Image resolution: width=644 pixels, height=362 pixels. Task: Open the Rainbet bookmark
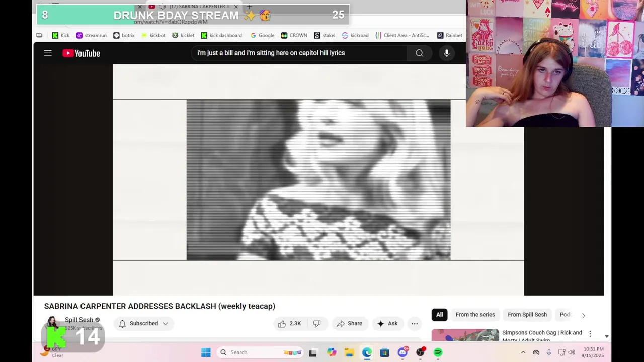[x=450, y=35]
